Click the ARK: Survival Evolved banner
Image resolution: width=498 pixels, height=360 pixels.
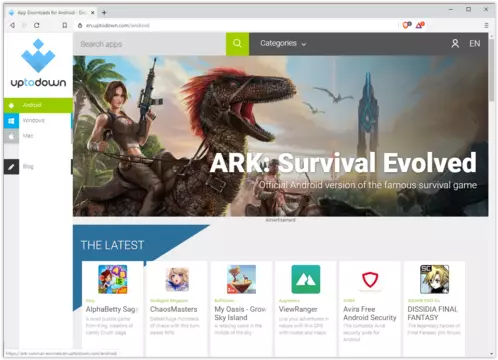(x=281, y=136)
